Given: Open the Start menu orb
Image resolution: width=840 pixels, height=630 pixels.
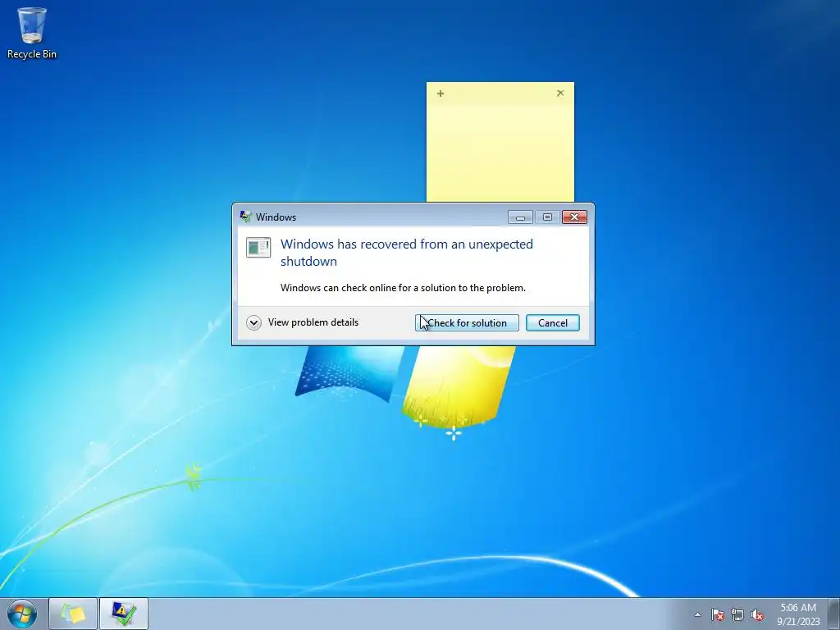Looking at the screenshot, I should click(x=22, y=614).
